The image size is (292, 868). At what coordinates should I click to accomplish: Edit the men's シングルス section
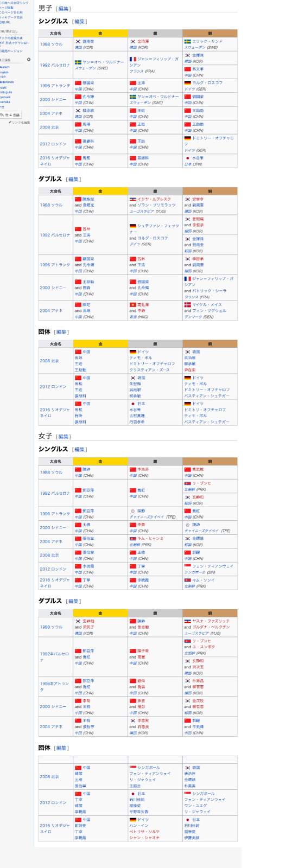(80, 22)
